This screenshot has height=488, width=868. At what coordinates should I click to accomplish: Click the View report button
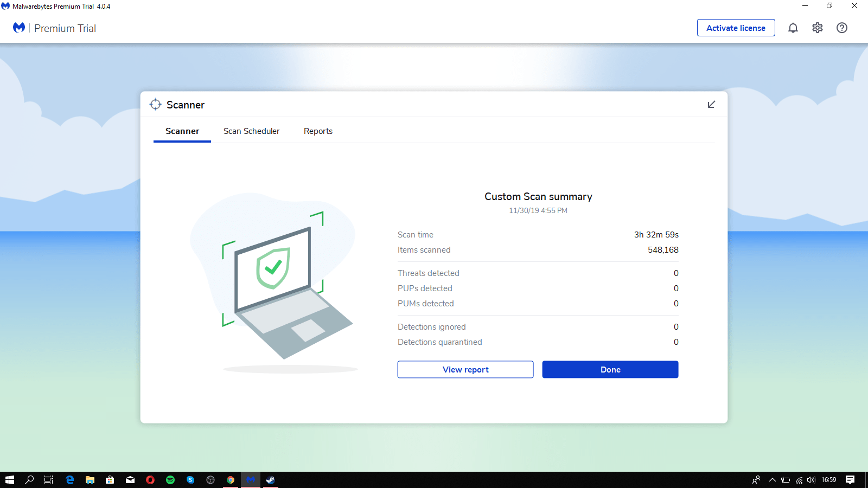[465, 369]
